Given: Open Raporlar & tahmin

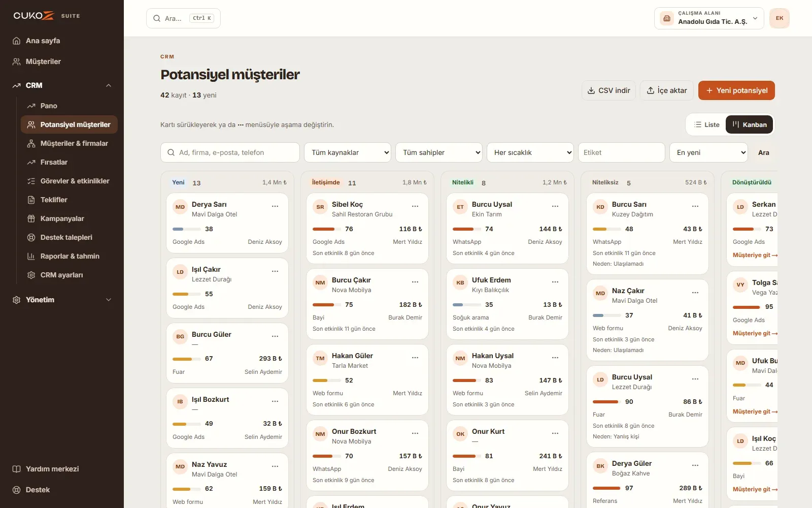Looking at the screenshot, I should point(69,256).
